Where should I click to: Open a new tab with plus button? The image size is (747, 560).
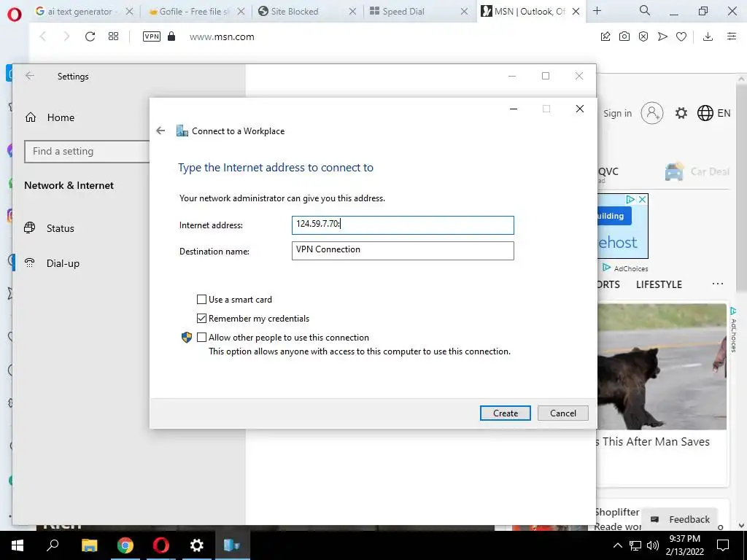tap(597, 11)
